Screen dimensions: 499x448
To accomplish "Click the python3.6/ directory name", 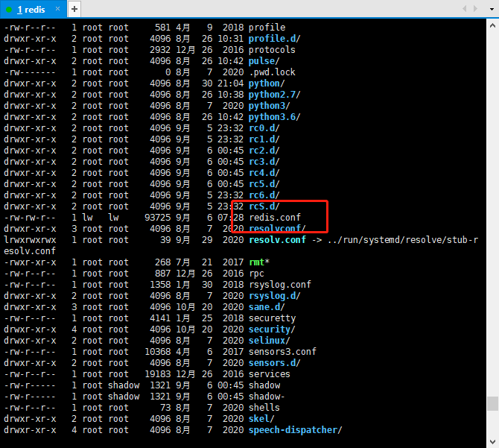I will click(274, 117).
